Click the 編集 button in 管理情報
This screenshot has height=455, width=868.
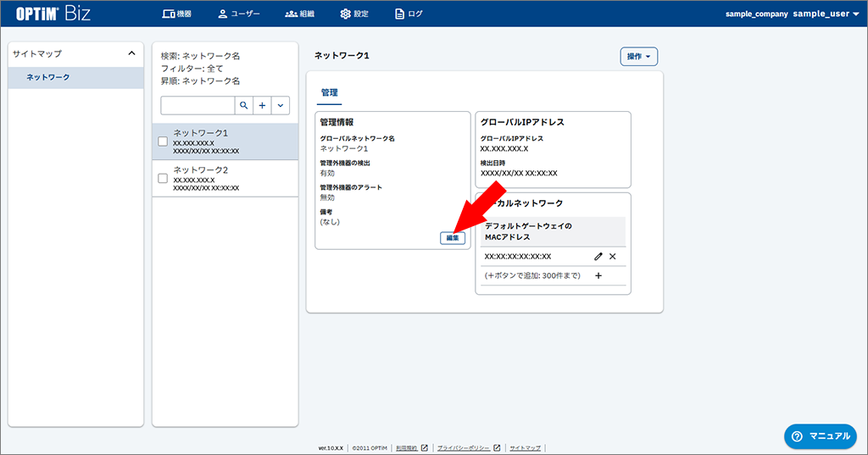[x=453, y=238]
